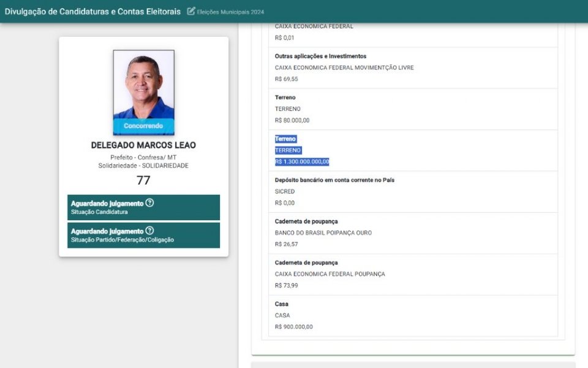Click the Caixa Economica Federal Poupança entry
The width and height of the screenshot is (588, 368).
(409, 274)
